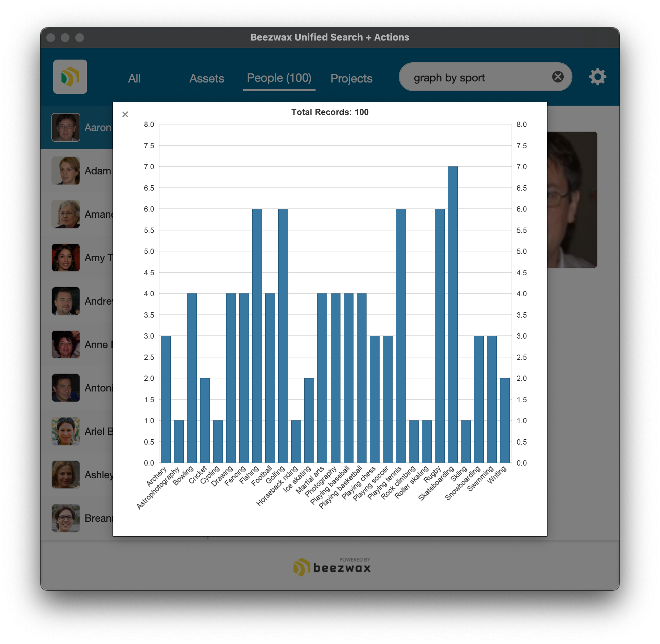Click the Playing tennis bar
Viewport: 660px width, 644px height.
tap(401, 336)
